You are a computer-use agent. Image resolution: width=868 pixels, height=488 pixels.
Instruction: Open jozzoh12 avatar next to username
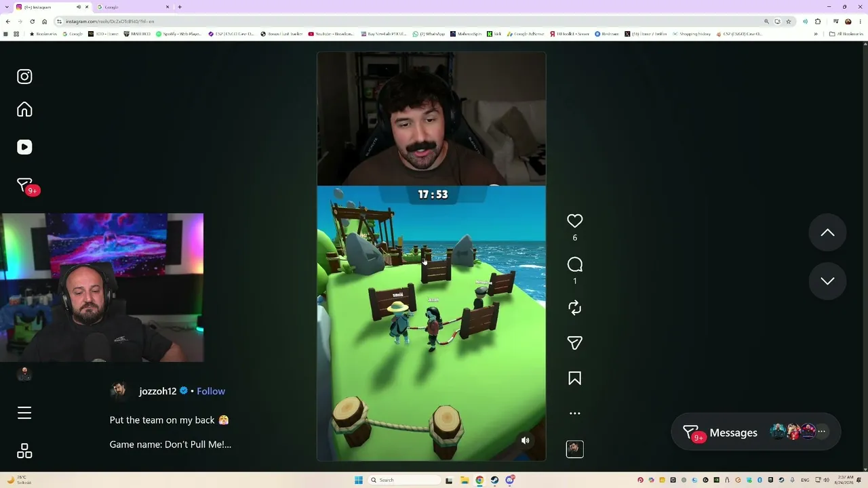tap(119, 391)
